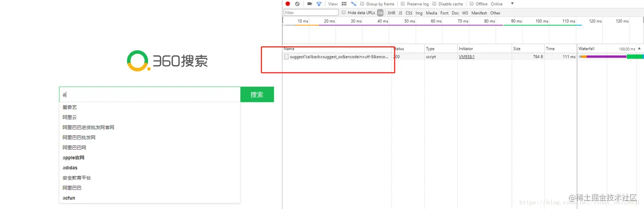
Task: Filter requests by XHR
Action: [x=391, y=13]
